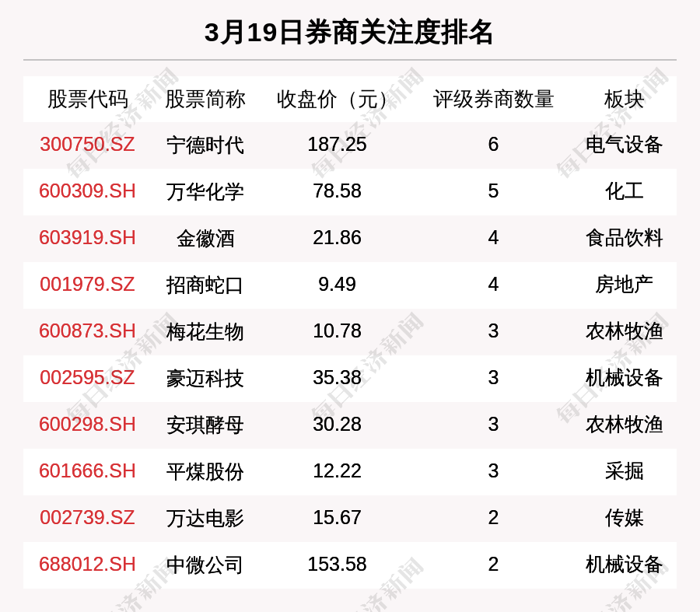The width and height of the screenshot is (700, 612).
Task: Open stock code 601666.SH
Action: point(87,471)
